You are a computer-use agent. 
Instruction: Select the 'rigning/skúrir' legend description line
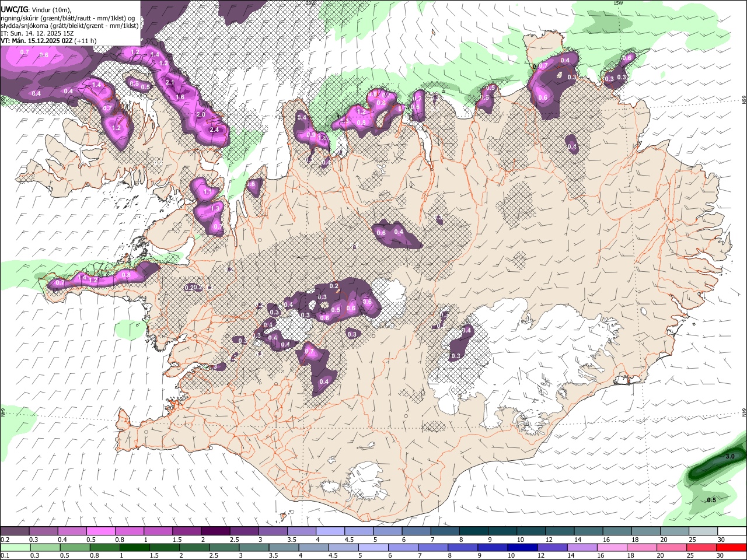pyautogui.click(x=68, y=18)
